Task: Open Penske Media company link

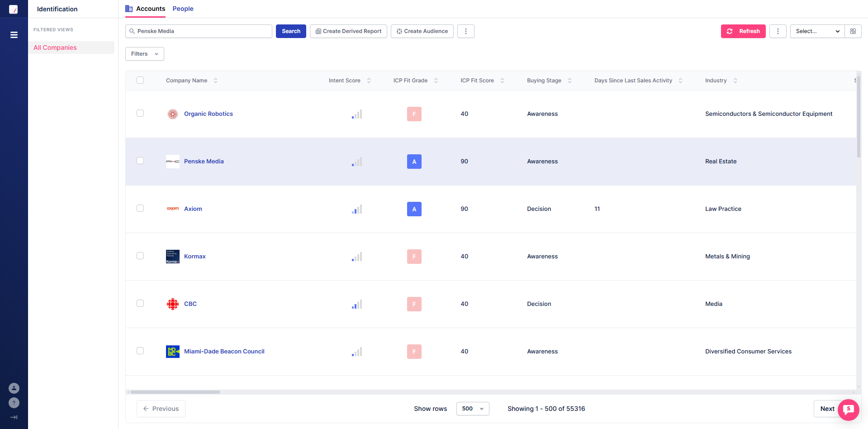Action: click(x=204, y=162)
